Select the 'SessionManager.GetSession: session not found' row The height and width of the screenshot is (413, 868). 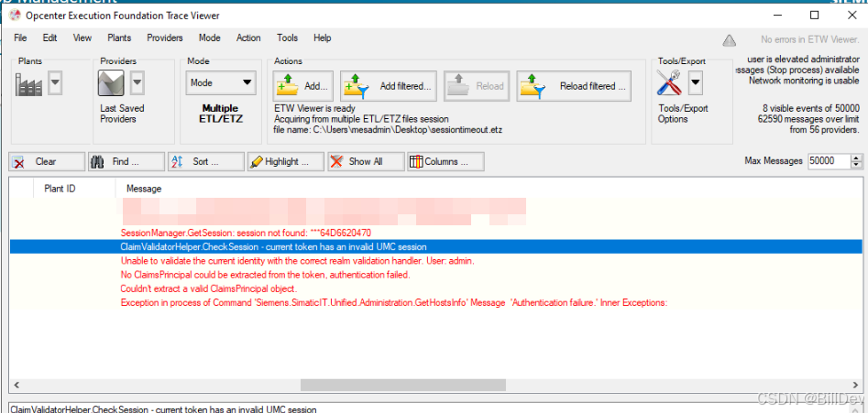click(x=435, y=233)
